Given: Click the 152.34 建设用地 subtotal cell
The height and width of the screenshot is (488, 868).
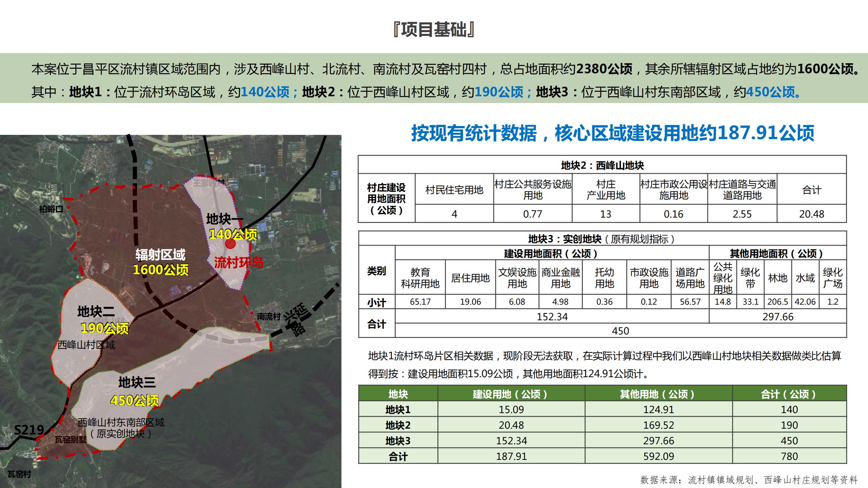Looking at the screenshot, I should point(552,317).
